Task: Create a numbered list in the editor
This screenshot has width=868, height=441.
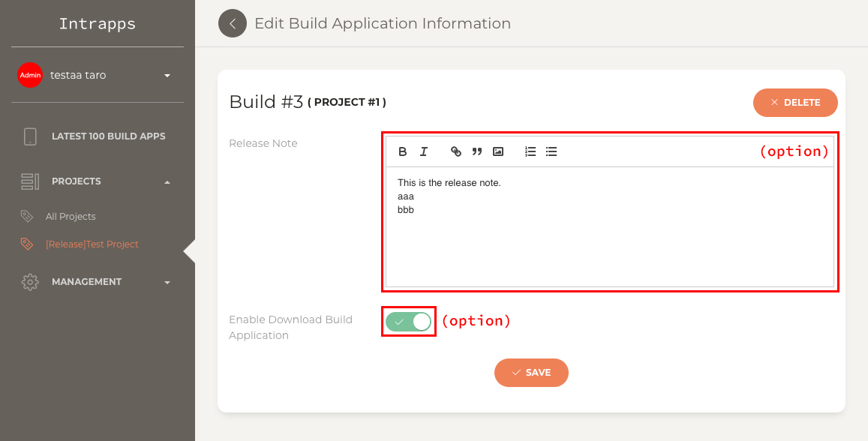Action: 530,151
